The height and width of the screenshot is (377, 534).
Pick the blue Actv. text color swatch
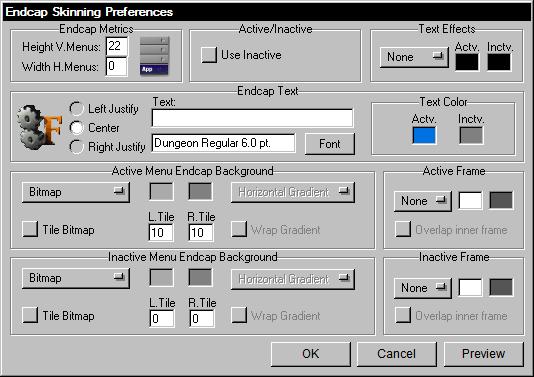[x=424, y=135]
